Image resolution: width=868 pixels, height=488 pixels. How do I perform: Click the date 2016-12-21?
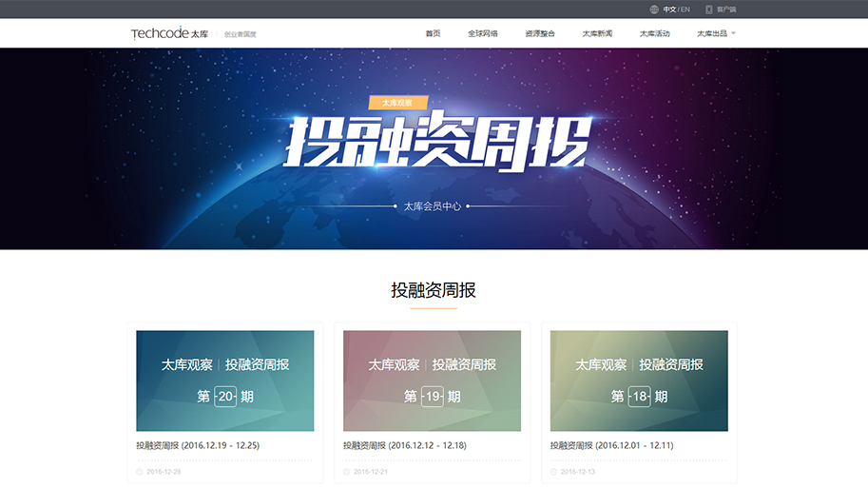[x=371, y=472]
